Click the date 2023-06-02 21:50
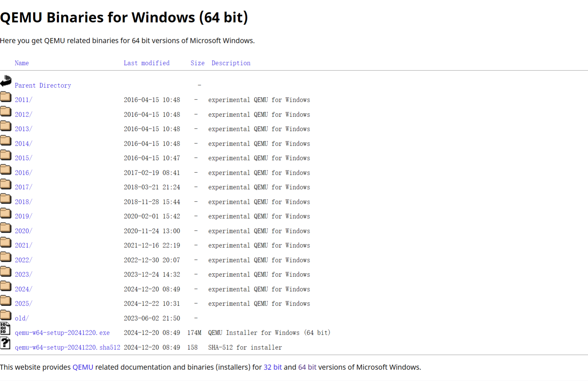 (152, 318)
